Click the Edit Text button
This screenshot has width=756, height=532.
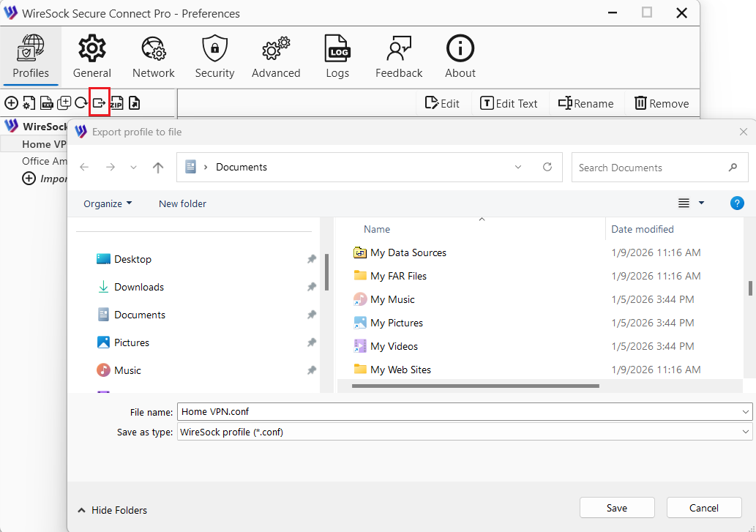[x=509, y=103]
